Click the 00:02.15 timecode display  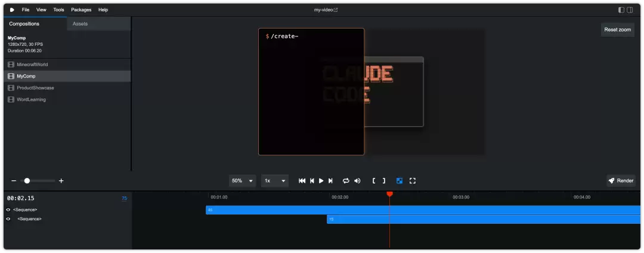[20, 198]
